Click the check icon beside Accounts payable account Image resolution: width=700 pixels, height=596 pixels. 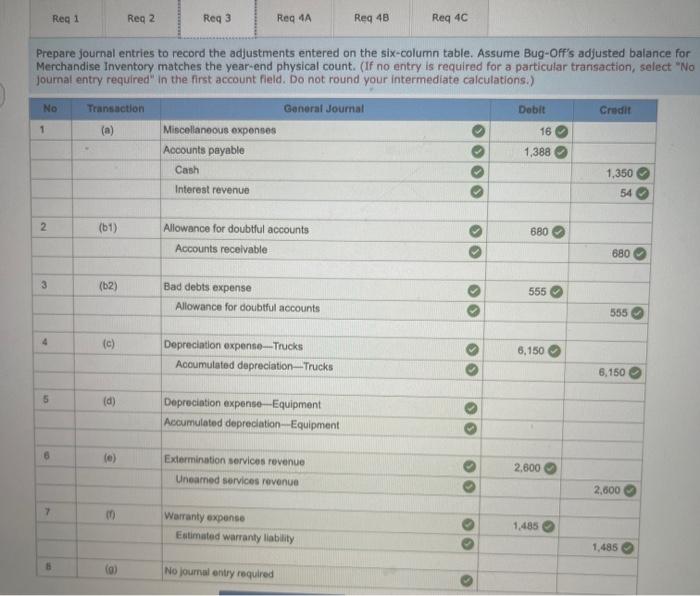(x=478, y=151)
